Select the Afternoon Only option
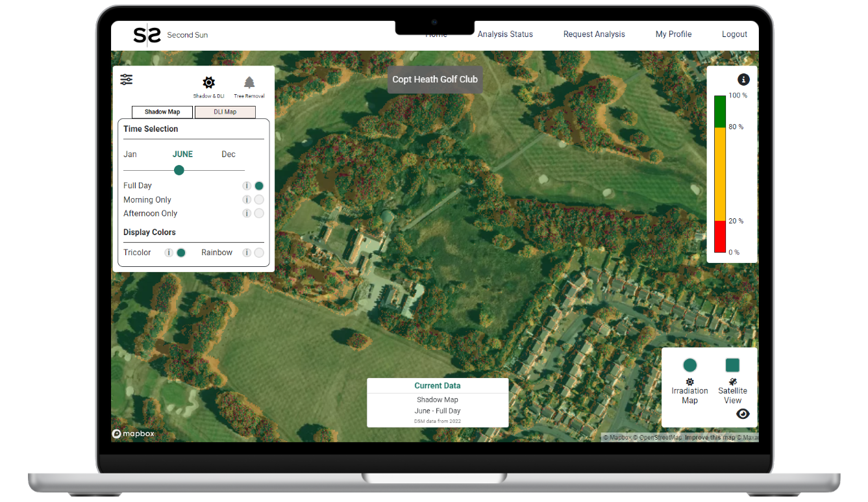868x502 pixels. [259, 213]
